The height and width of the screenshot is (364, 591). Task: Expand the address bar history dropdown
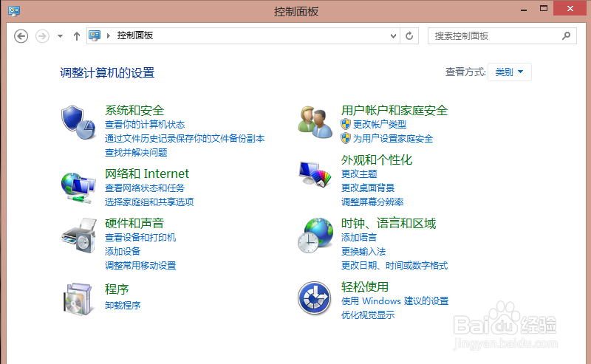pos(393,35)
